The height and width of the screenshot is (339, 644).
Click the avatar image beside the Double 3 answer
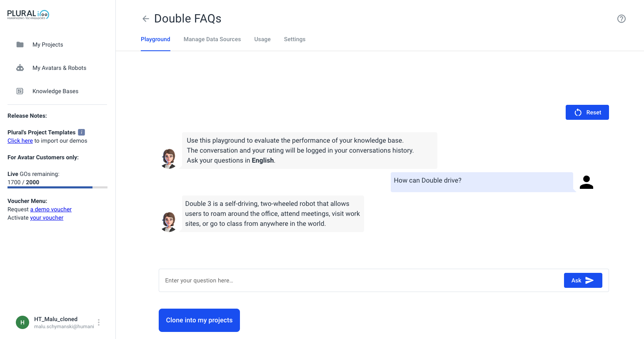coord(169,222)
